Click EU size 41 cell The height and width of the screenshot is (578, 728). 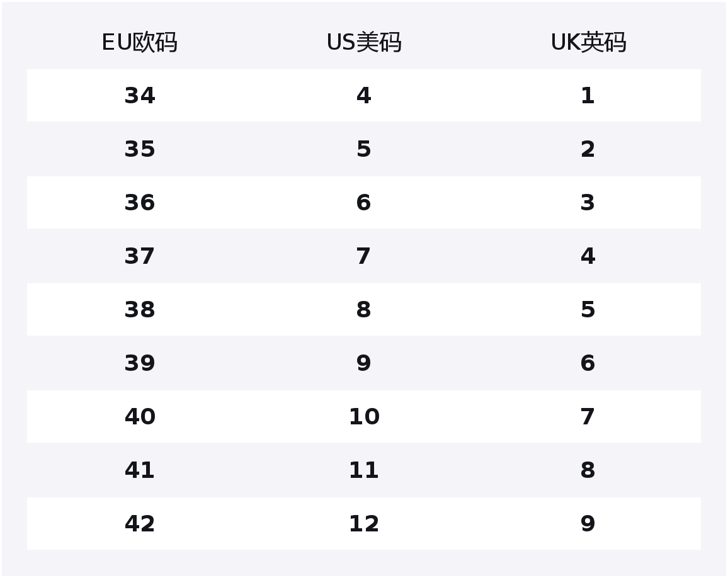click(139, 470)
